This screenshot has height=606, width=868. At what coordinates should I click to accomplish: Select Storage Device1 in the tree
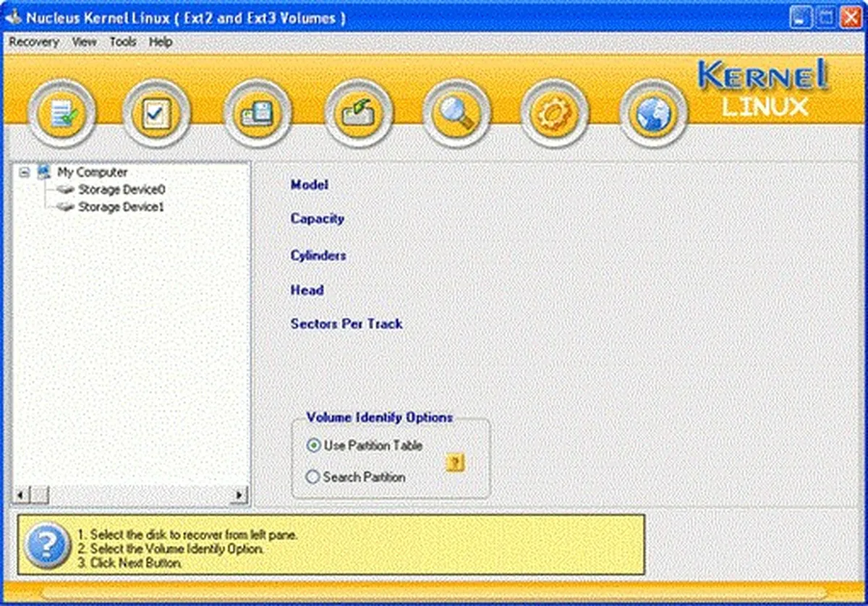click(x=122, y=207)
